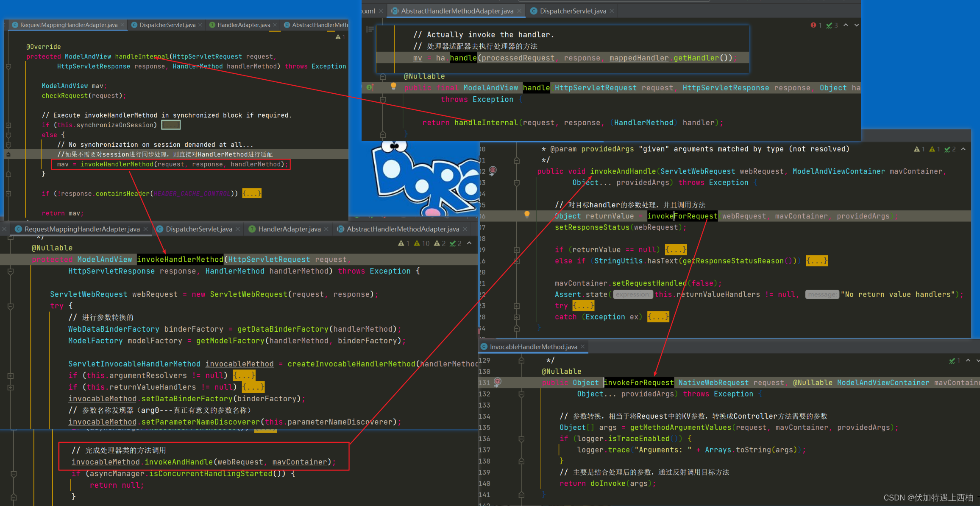Close HandlerAdapter.java tab in top-left editor

(275, 25)
